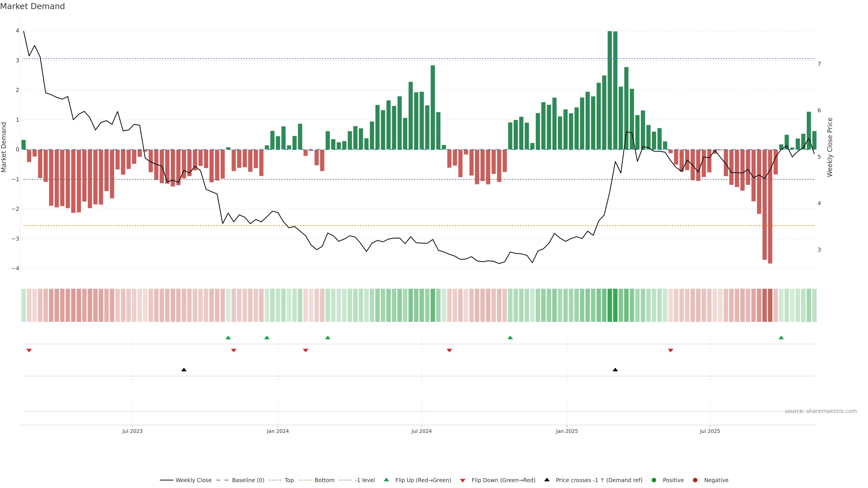This screenshot has width=868, height=488.
Task: Click the Flip Up legend triangle icon
Action: [386, 480]
